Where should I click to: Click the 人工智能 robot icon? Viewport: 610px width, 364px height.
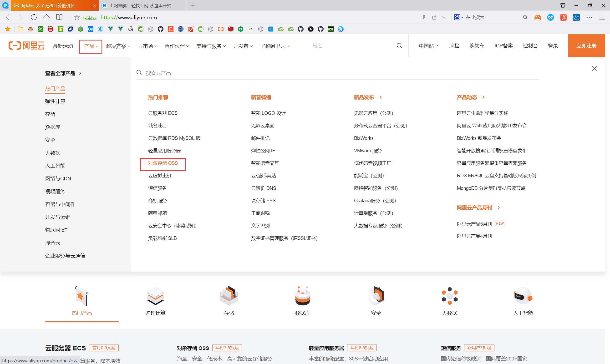click(x=523, y=296)
